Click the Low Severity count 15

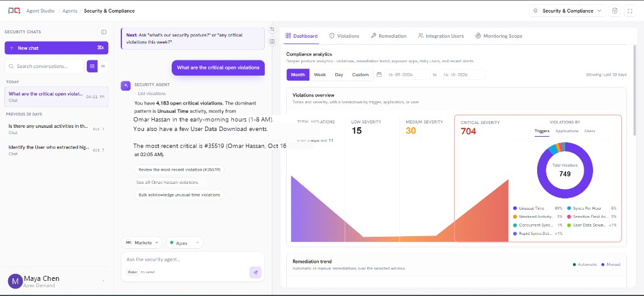tap(357, 131)
